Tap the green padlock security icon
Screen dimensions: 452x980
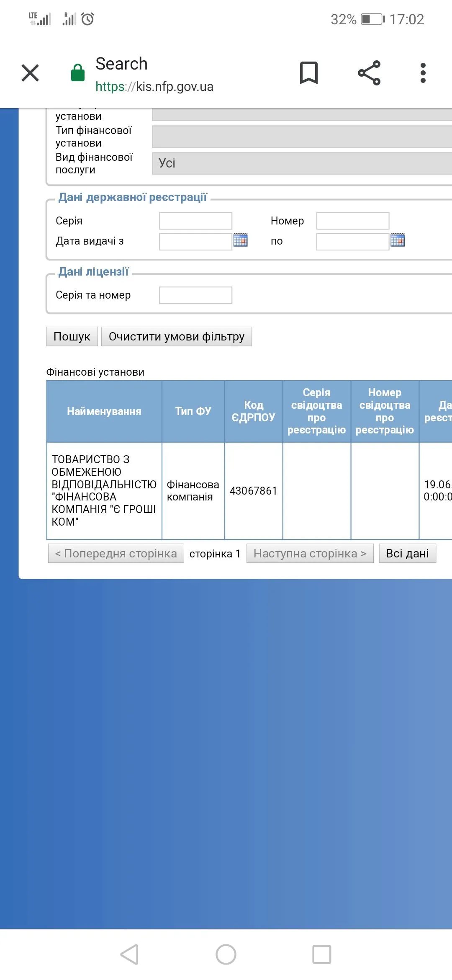[78, 73]
